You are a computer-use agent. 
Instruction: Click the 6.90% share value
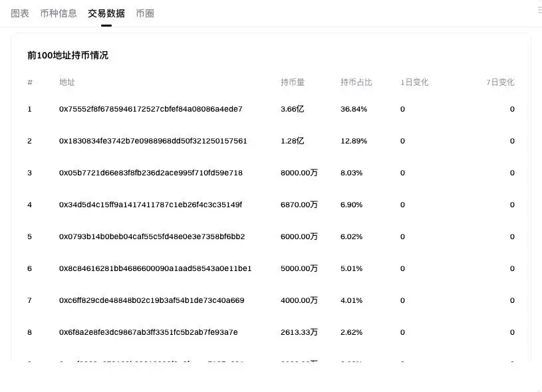click(352, 205)
